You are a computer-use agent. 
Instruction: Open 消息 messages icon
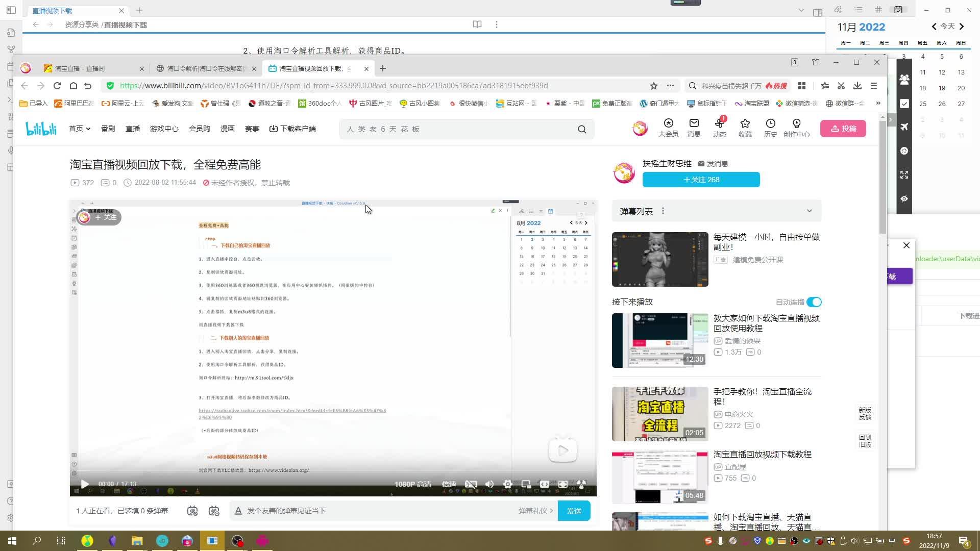694,128
